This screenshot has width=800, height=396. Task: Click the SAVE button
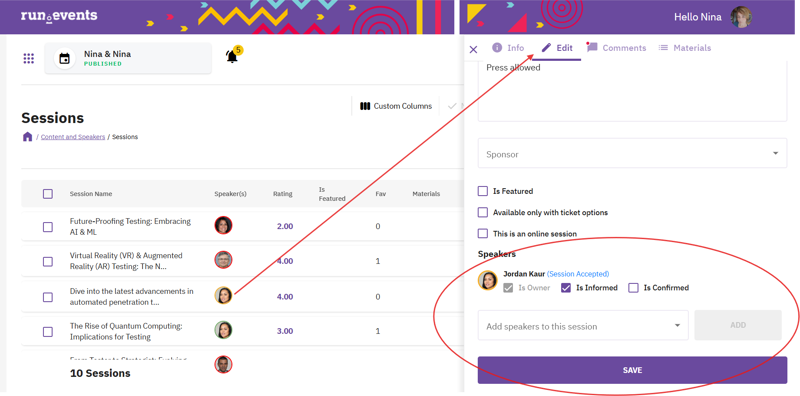(x=632, y=370)
